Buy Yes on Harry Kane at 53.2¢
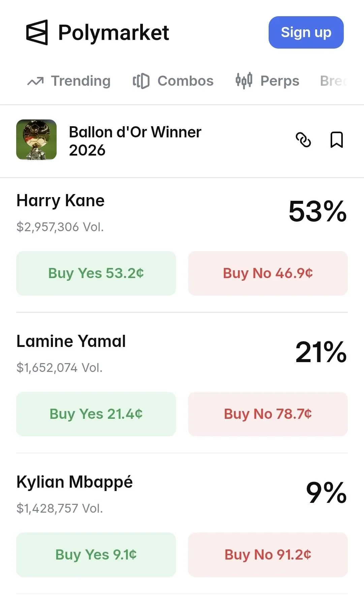Screen dimensions: 364x597 click(x=96, y=273)
